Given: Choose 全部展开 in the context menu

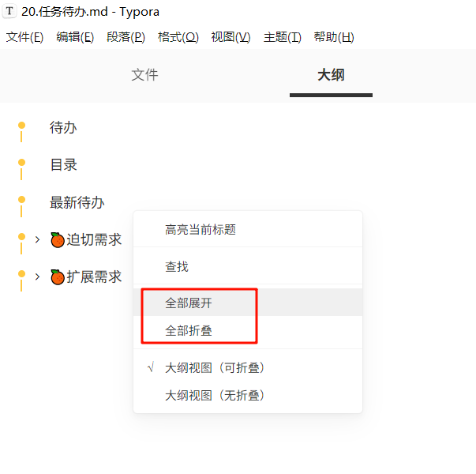Looking at the screenshot, I should coord(248,303).
